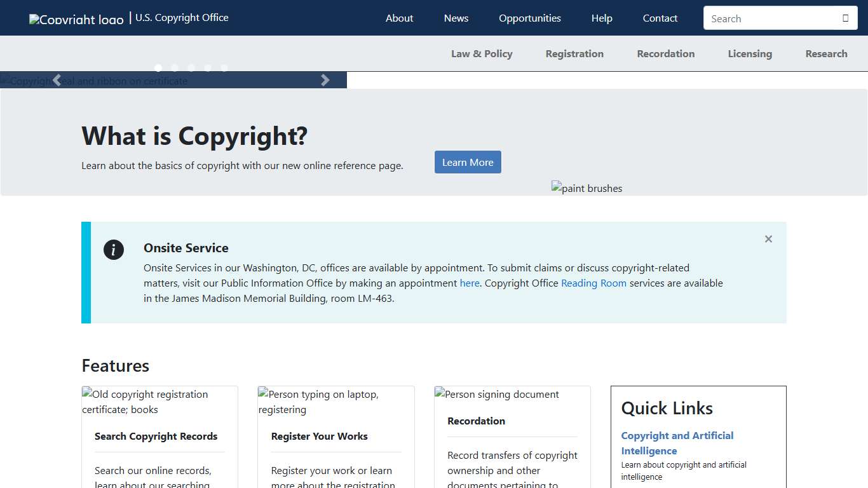Open the Research menu item
The image size is (868, 488).
click(x=826, y=53)
